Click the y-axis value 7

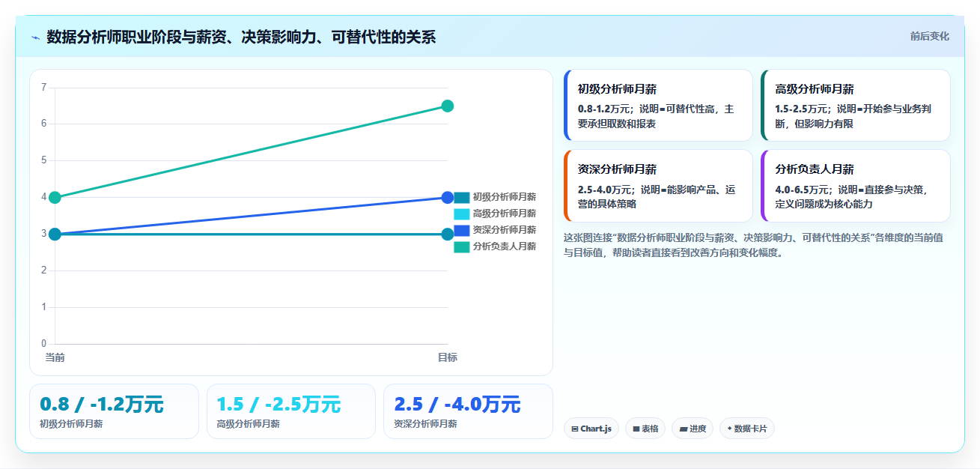tap(43, 88)
